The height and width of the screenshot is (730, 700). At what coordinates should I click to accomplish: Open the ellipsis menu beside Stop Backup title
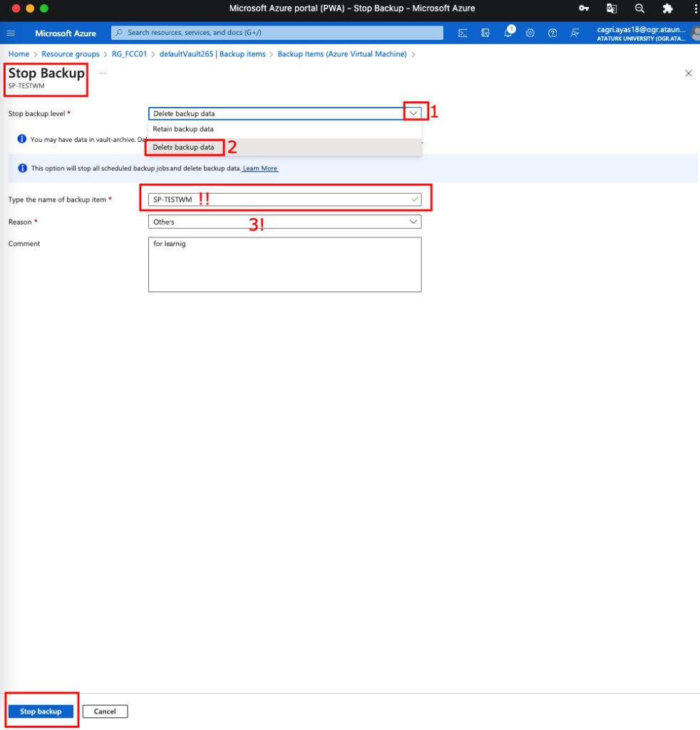103,73
